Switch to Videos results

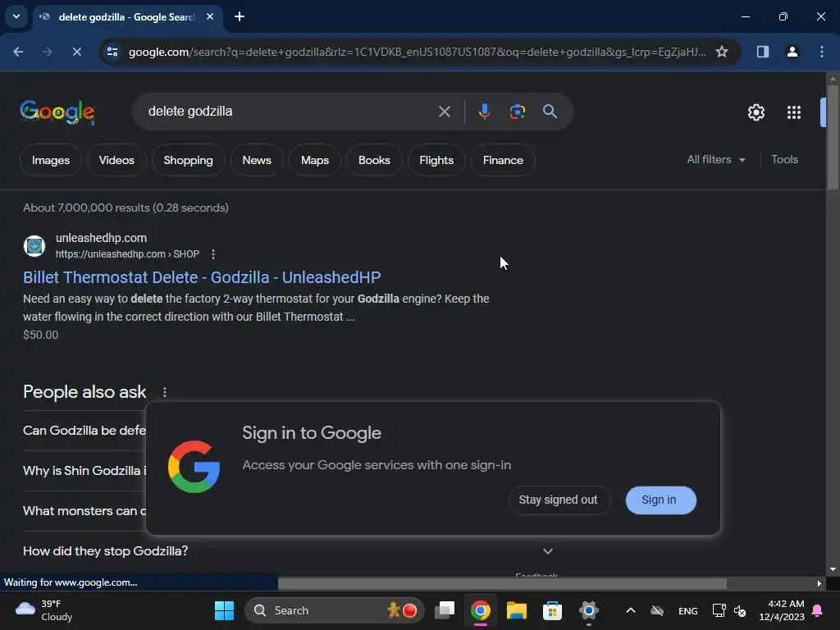coord(116,160)
